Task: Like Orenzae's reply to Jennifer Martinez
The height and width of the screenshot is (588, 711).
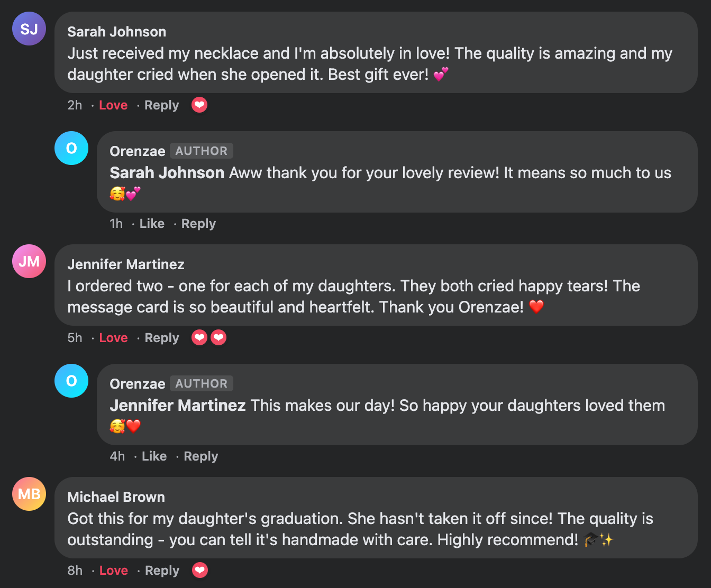Action: pos(154,456)
